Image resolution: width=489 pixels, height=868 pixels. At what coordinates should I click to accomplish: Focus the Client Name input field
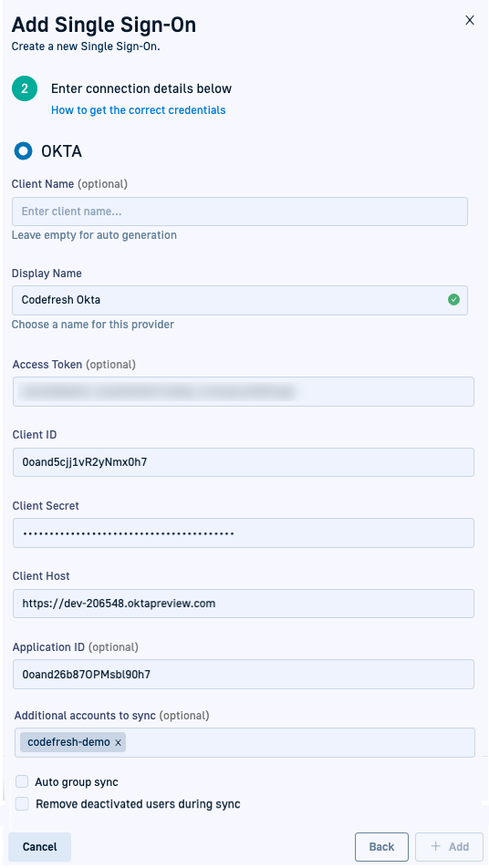240,212
